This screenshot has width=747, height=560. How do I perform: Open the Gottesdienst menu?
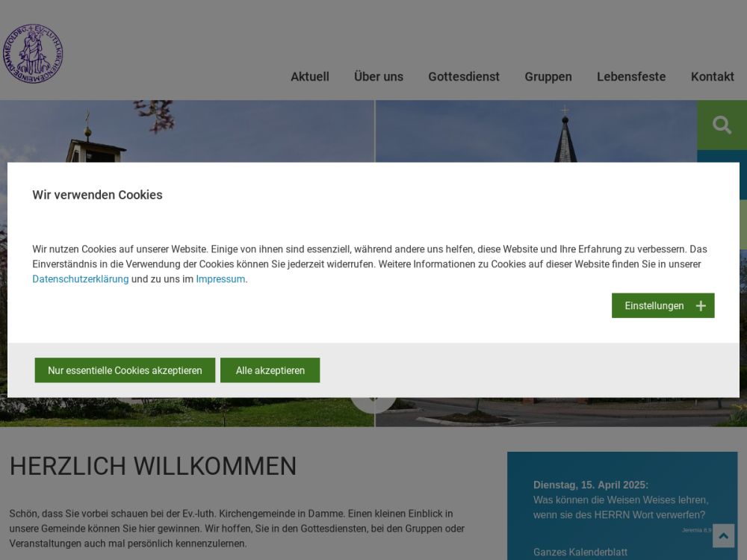tap(464, 77)
